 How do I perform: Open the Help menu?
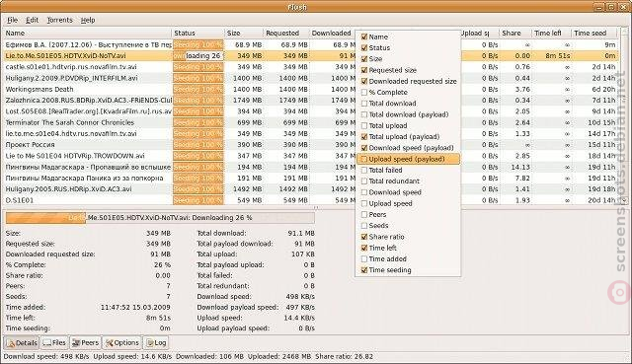click(x=88, y=20)
